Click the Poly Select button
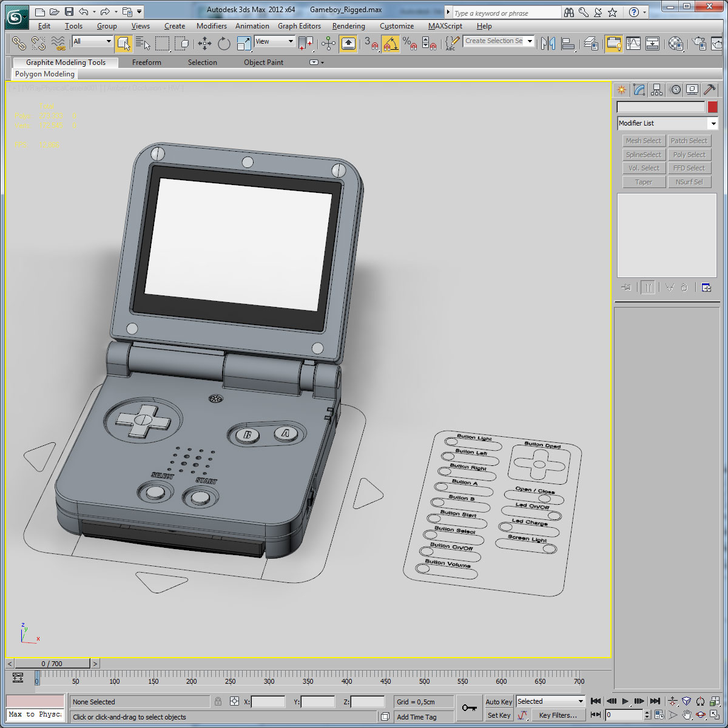This screenshot has height=728, width=728. [690, 154]
